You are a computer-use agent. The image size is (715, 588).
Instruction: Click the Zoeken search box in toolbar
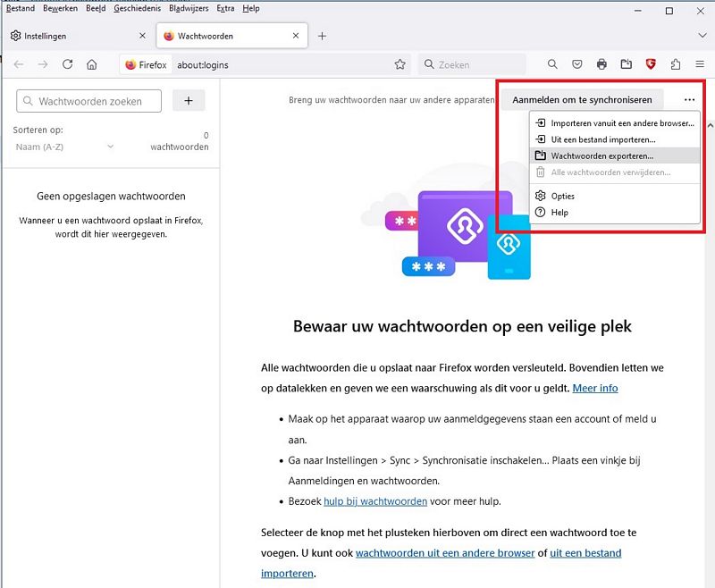(x=472, y=64)
